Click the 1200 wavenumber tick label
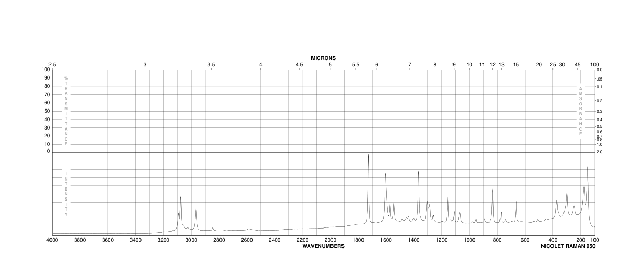644x278 pixels. click(441, 240)
